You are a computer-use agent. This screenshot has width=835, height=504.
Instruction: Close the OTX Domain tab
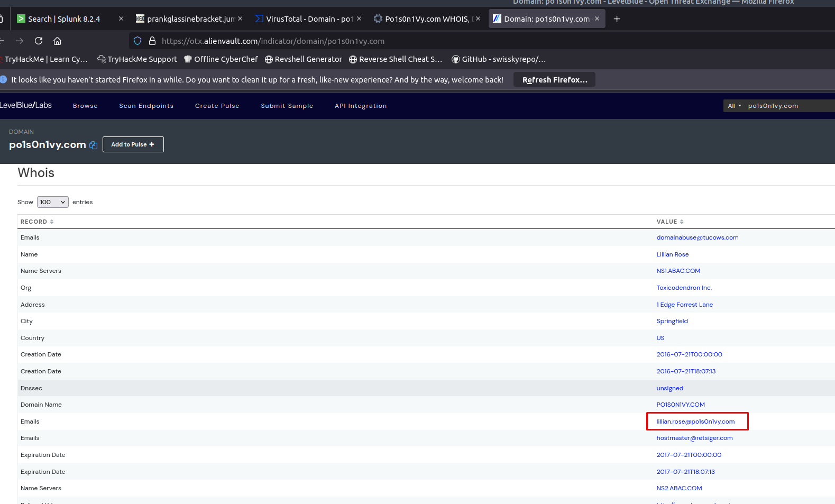coord(597,19)
